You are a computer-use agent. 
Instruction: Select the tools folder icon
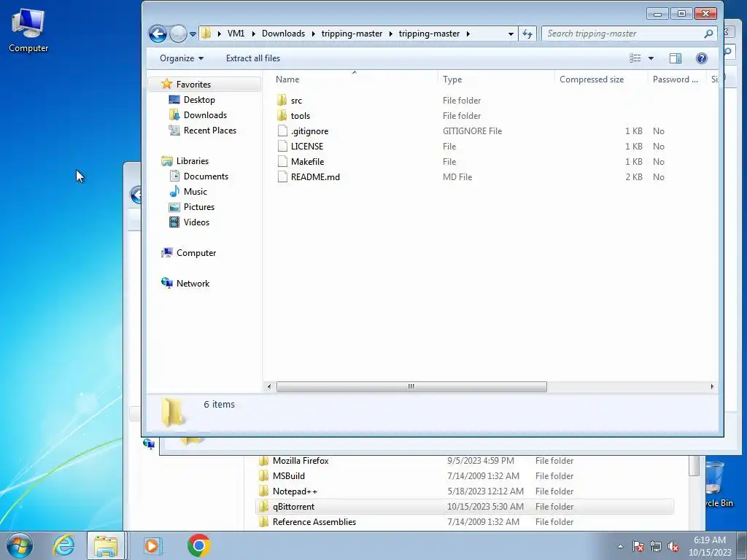pyautogui.click(x=282, y=115)
